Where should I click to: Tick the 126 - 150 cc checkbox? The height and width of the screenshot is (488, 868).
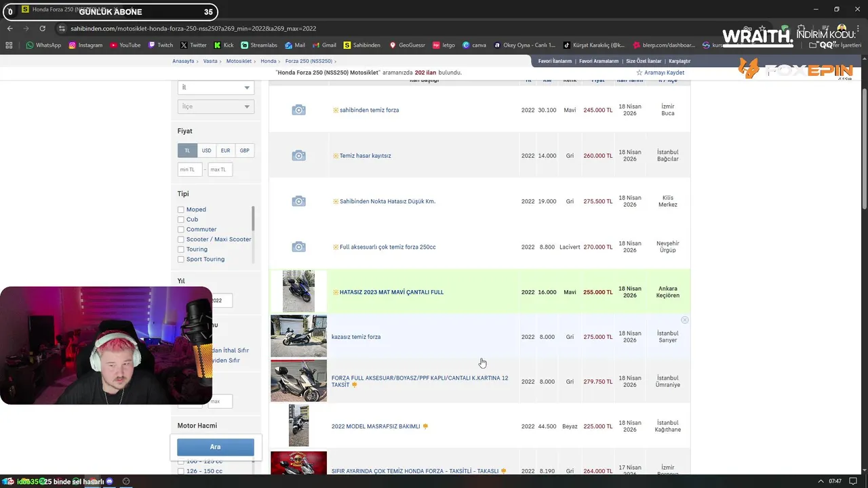[181, 471]
